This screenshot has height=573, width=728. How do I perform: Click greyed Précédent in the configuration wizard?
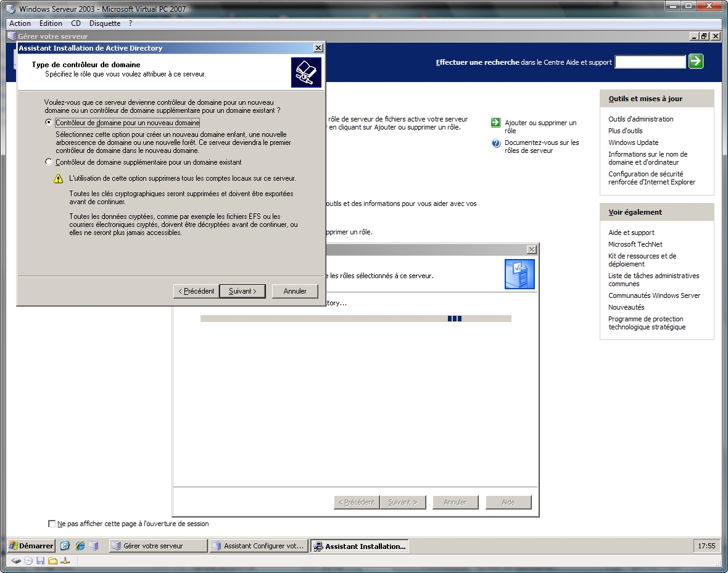click(x=357, y=503)
